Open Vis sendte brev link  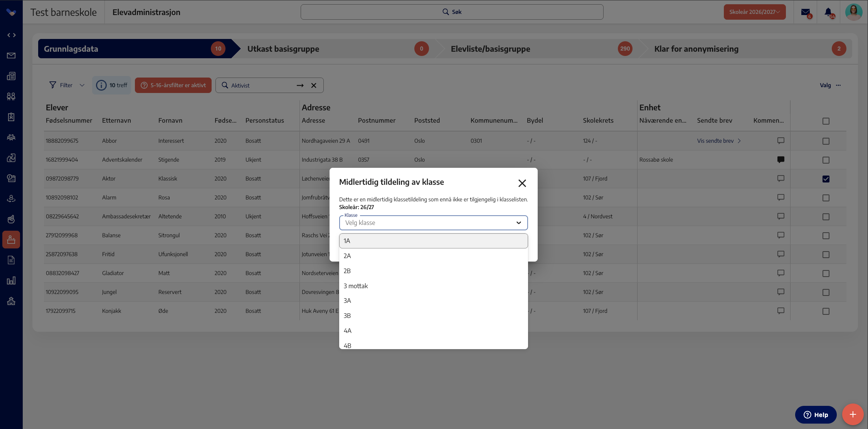coord(719,141)
